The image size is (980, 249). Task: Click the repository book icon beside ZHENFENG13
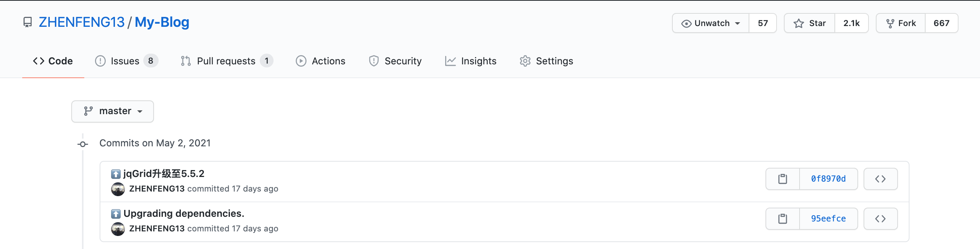[x=28, y=23]
